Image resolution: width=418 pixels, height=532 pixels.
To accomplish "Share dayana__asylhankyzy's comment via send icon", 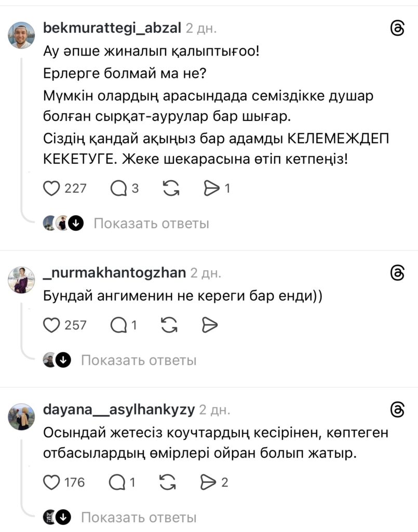I will pyautogui.click(x=209, y=483).
